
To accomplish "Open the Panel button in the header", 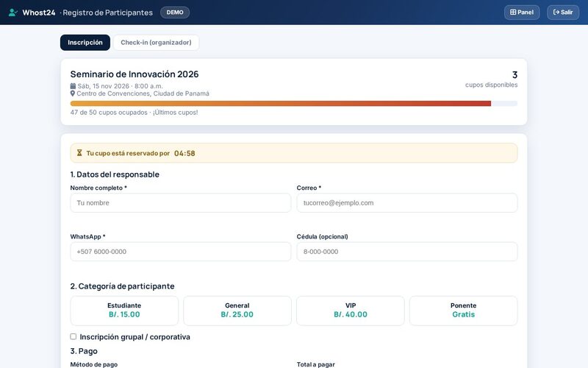I will coord(522,13).
